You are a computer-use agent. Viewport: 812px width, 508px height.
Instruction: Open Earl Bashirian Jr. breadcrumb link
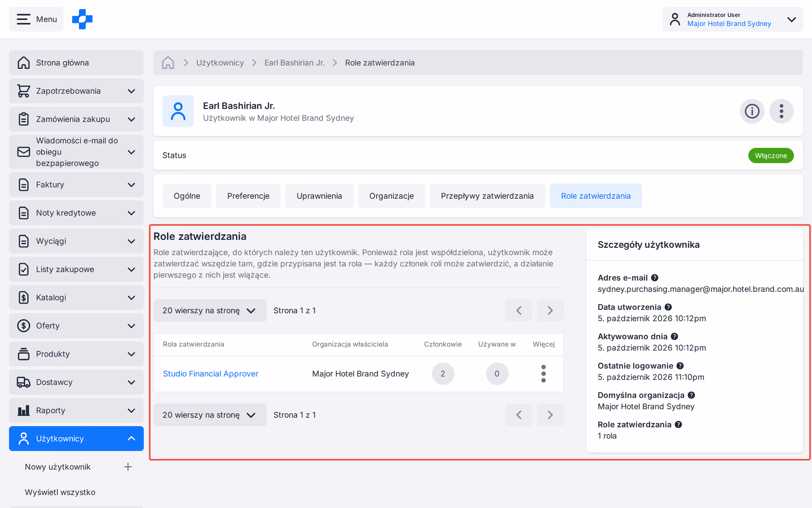coord(294,63)
